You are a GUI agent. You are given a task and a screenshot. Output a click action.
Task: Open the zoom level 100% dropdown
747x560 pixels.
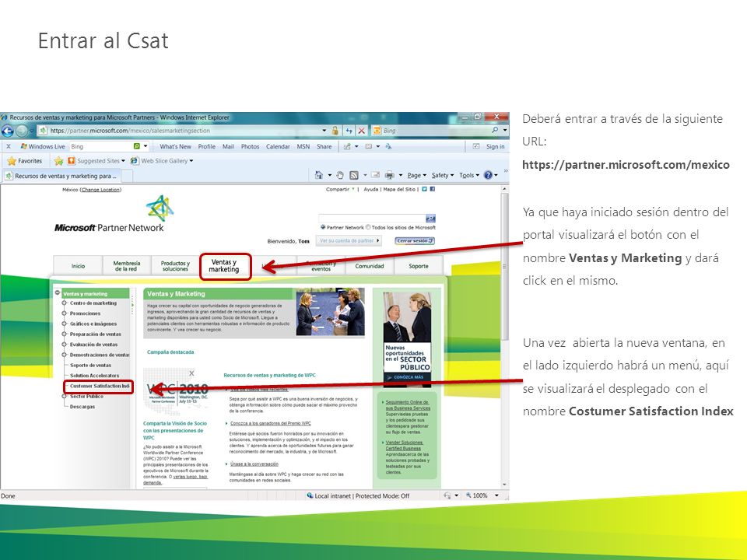[x=496, y=495]
